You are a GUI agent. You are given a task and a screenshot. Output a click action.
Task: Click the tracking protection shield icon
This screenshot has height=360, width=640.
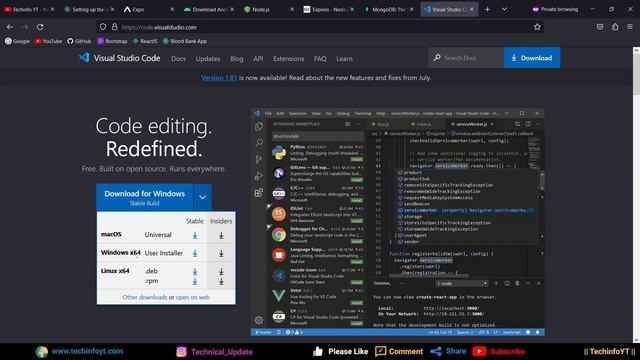pyautogui.click(x=103, y=27)
